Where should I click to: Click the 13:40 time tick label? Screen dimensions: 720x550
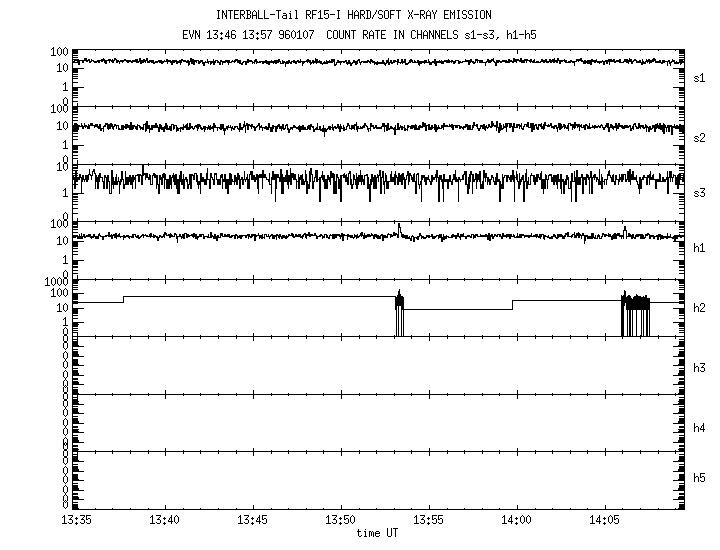tap(164, 520)
